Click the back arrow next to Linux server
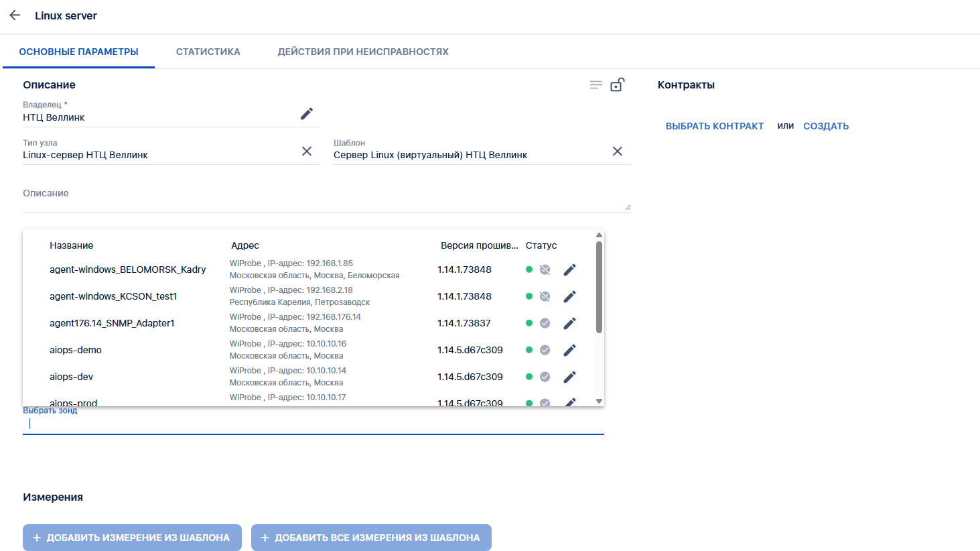Screen dimensions: 980x551 click(15, 15)
